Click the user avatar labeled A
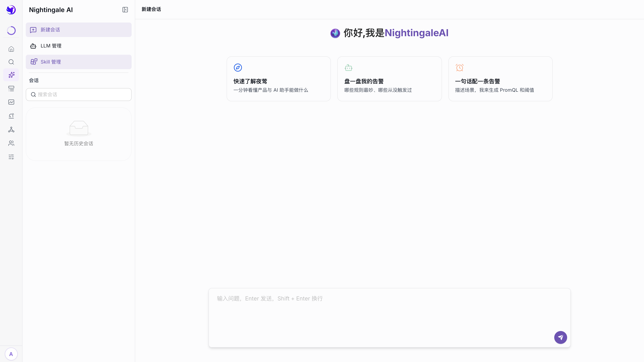The width and height of the screenshot is (644, 362). pyautogui.click(x=11, y=354)
